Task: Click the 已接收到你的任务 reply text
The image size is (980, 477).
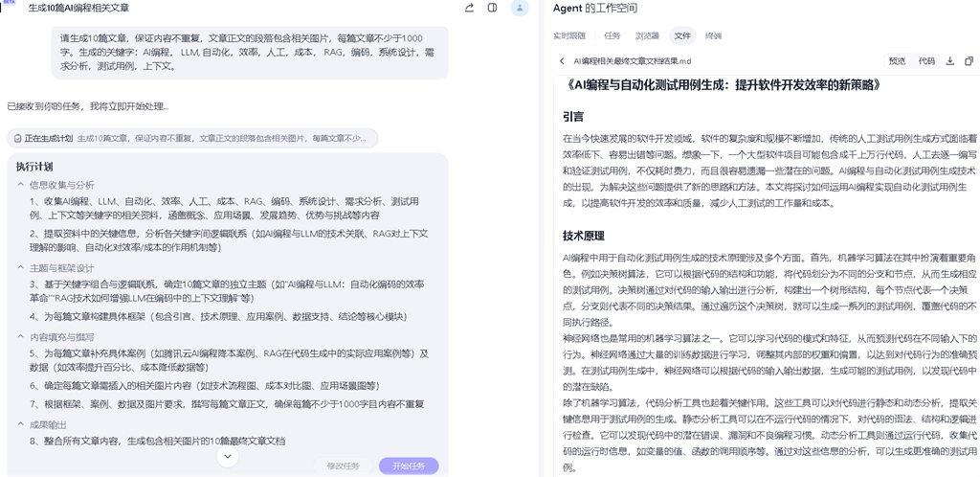Action: (x=88, y=106)
